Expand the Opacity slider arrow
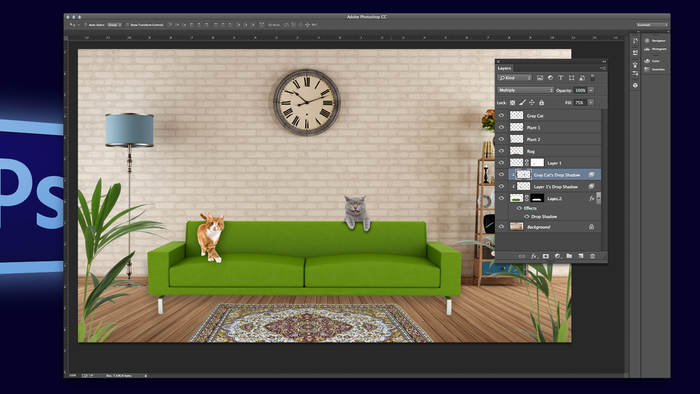This screenshot has width=700, height=394. tap(591, 90)
